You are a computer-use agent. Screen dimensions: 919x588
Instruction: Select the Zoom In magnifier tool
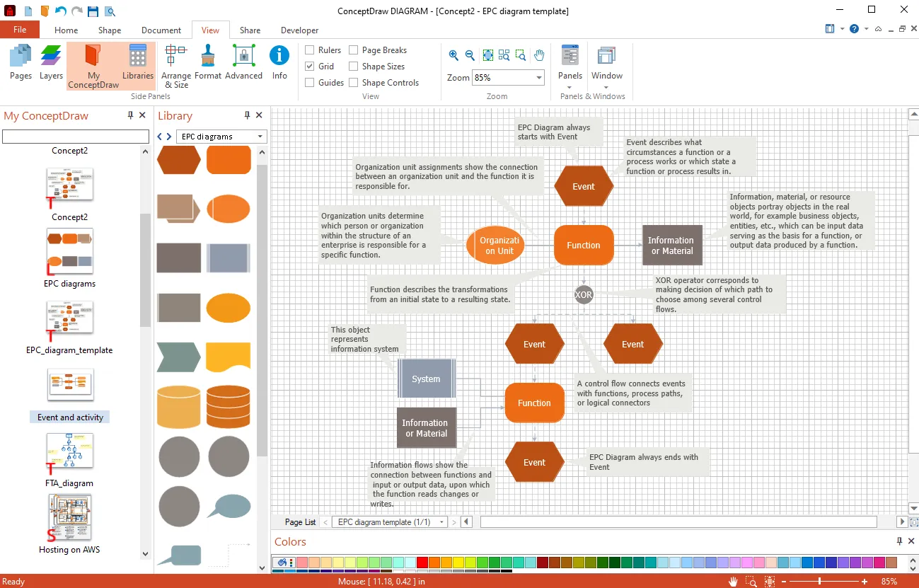coord(453,54)
